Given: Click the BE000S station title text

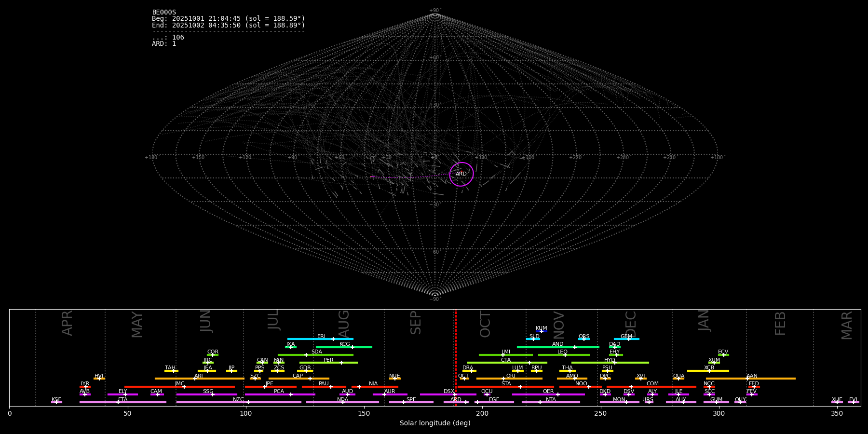Looking at the screenshot, I should [164, 13].
